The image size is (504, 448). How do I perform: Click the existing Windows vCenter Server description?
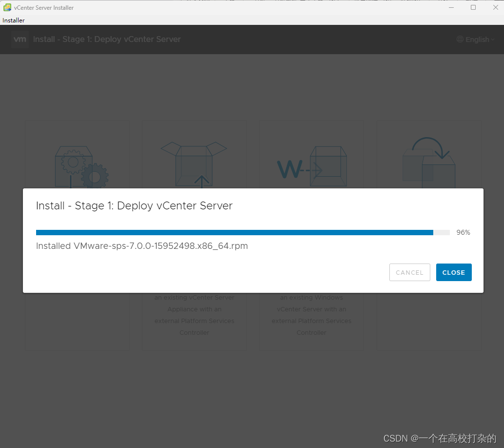click(311, 315)
